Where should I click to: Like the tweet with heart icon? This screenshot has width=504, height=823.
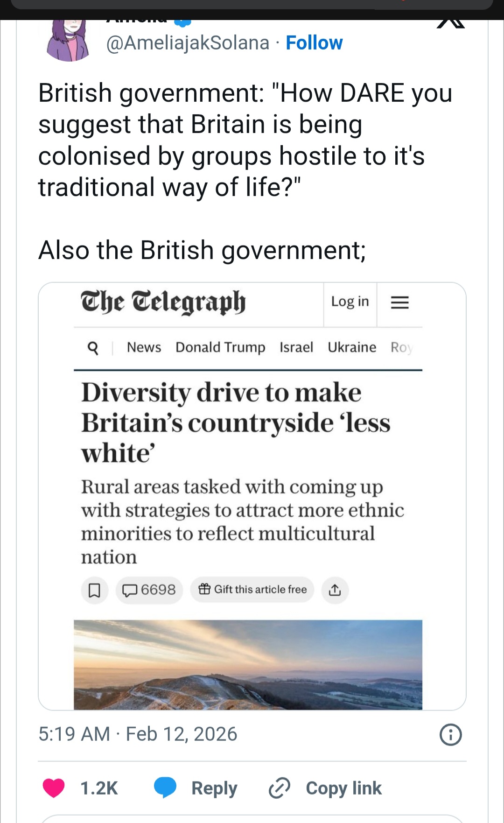click(x=54, y=788)
